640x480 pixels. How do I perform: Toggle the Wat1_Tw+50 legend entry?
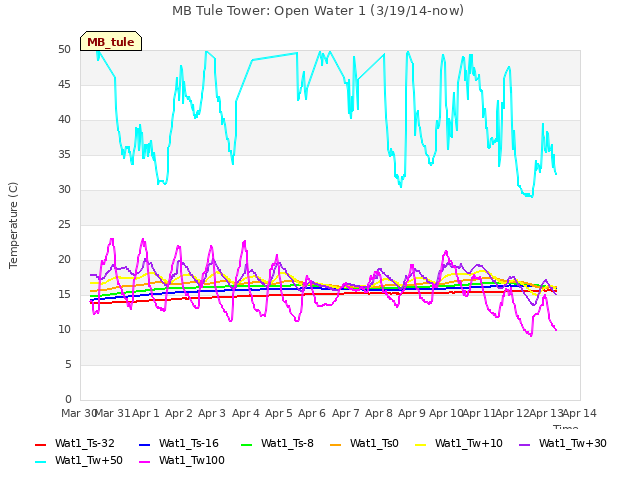point(79,460)
